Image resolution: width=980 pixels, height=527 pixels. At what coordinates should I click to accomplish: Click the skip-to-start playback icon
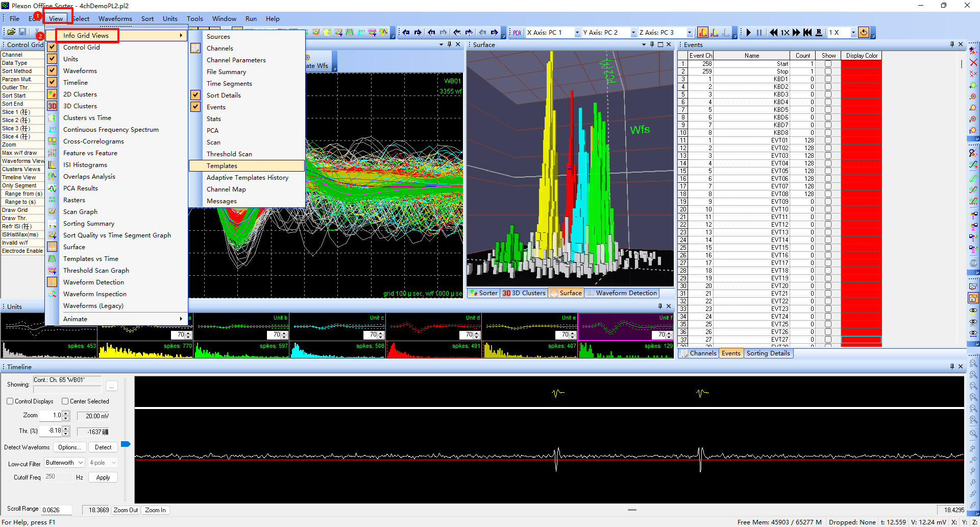807,33
